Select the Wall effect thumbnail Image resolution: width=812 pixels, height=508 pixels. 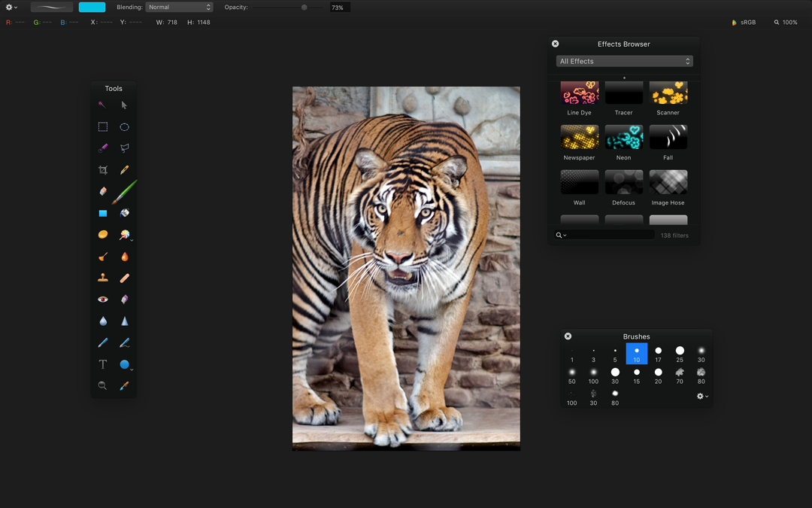[x=580, y=182]
